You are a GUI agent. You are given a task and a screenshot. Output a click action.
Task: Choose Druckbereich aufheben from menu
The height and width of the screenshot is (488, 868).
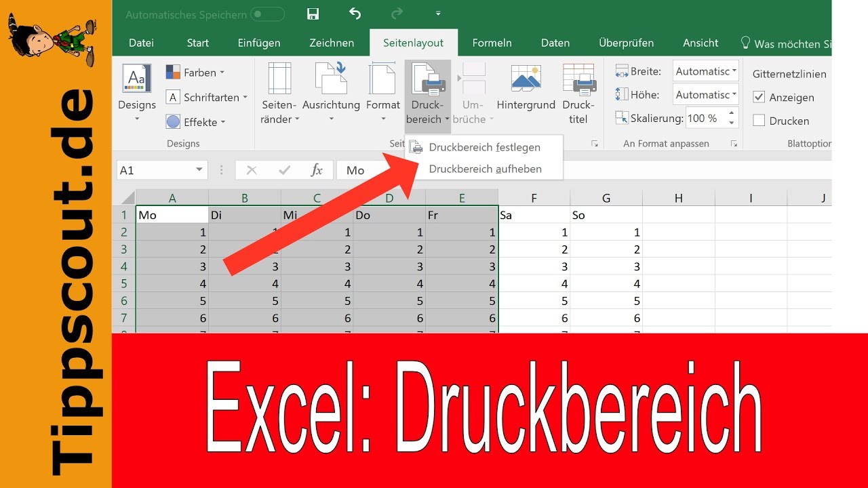484,169
